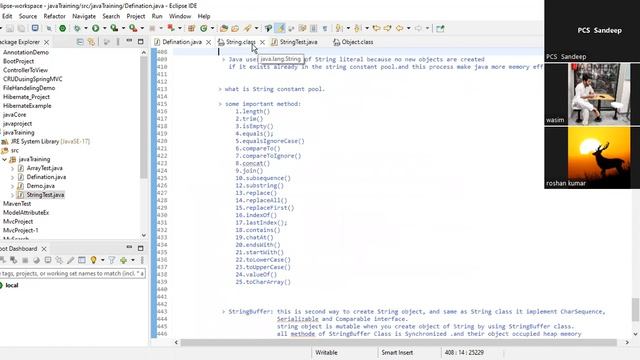Click the Boot Dashboard filter input field
Viewport: 640px width, 360px height.
pyautogui.click(x=73, y=273)
